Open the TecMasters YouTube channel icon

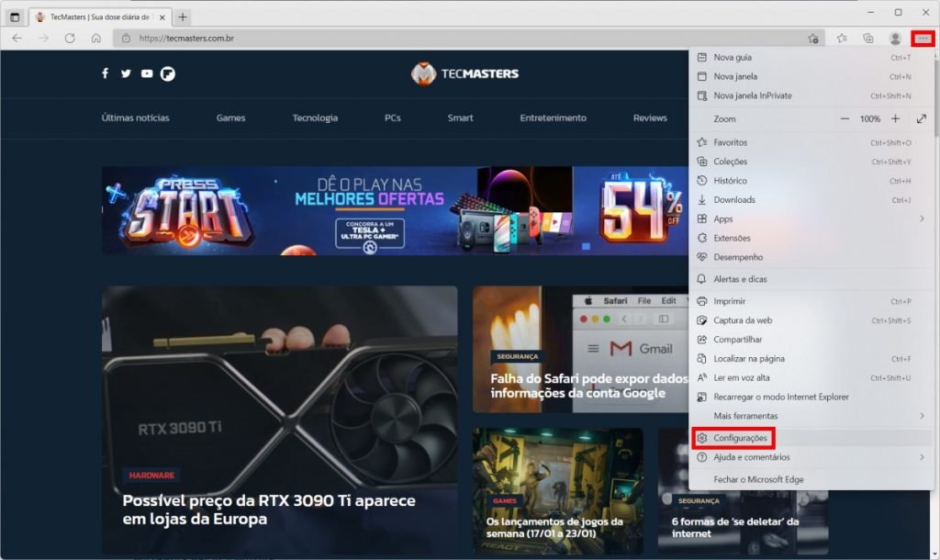point(146,73)
